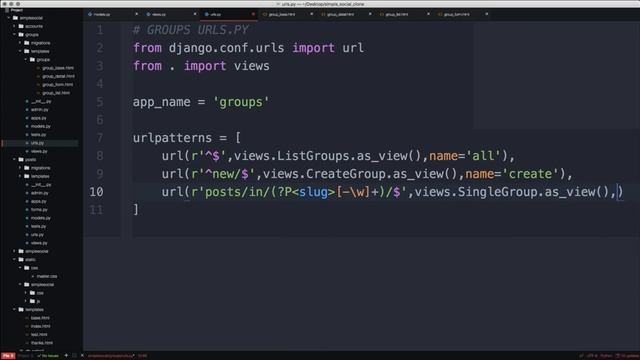The image size is (640, 360).
Task: Click line number 5 in the gutter
Action: (100, 102)
